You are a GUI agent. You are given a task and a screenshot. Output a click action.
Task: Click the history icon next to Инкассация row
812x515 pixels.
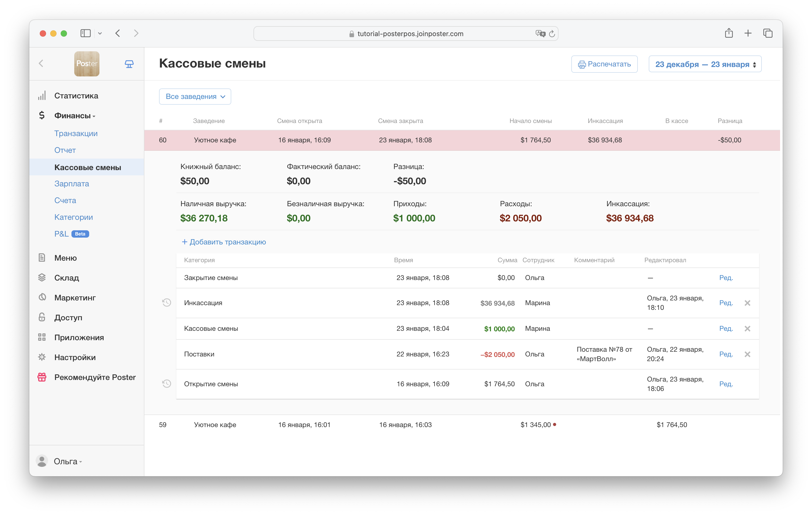[x=167, y=303]
